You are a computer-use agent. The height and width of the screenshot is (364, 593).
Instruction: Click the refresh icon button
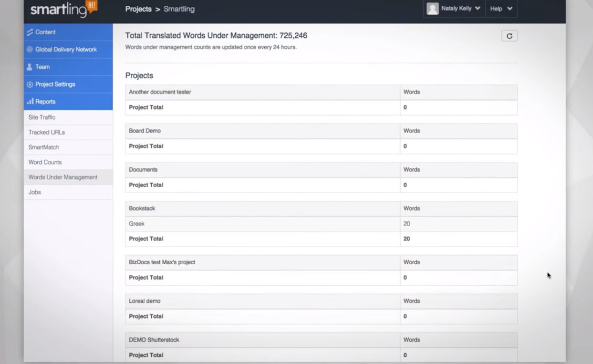(x=509, y=36)
